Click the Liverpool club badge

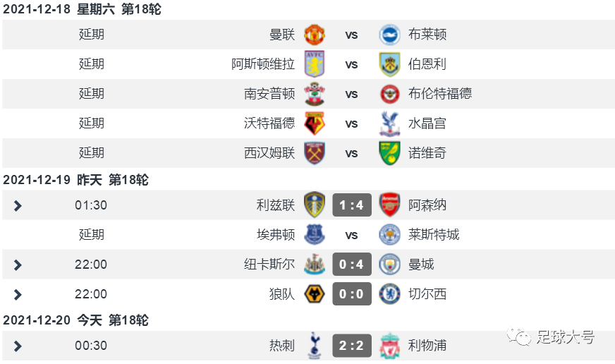(x=390, y=346)
